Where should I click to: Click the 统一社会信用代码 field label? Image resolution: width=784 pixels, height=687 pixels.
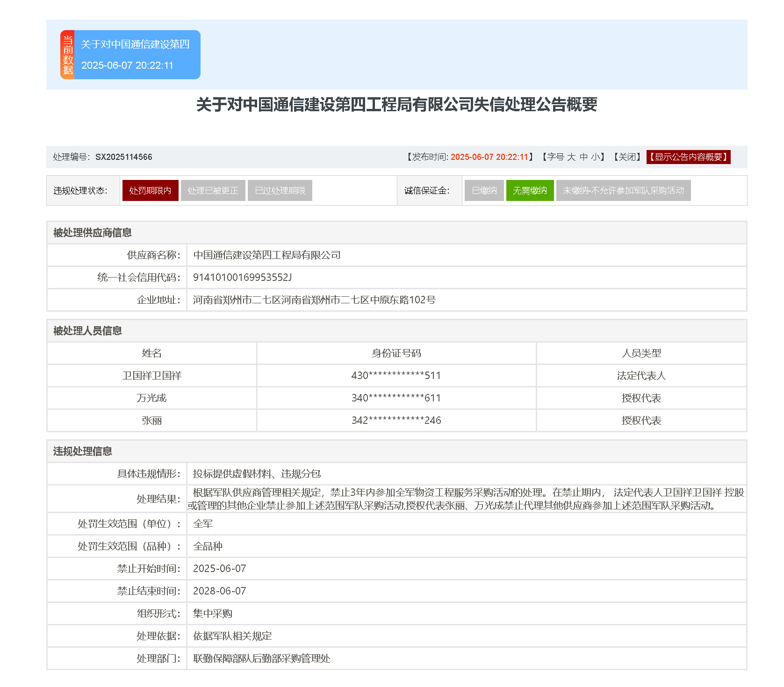(x=139, y=278)
